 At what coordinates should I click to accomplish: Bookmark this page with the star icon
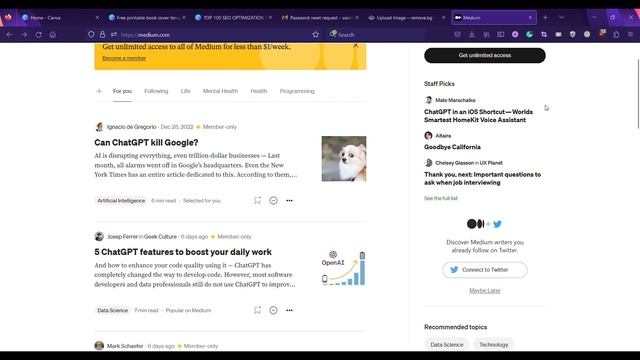tap(316, 35)
